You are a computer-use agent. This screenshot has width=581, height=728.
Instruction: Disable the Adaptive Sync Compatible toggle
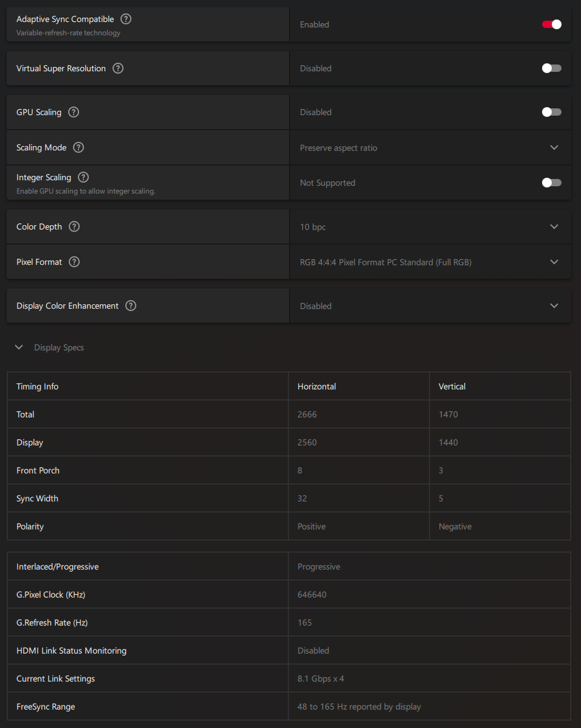tap(551, 24)
